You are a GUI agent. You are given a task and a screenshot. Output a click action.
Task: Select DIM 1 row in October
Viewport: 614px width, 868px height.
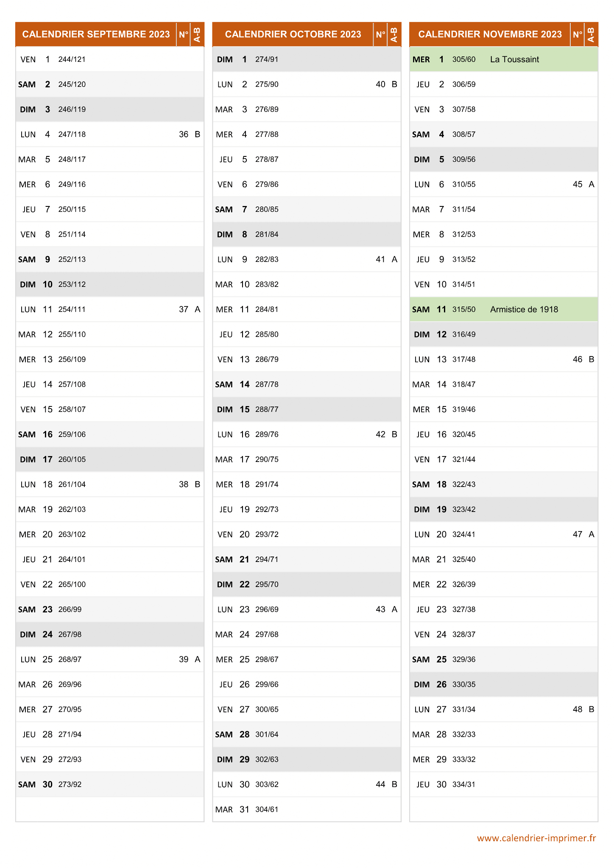pyautogui.click(x=307, y=59)
